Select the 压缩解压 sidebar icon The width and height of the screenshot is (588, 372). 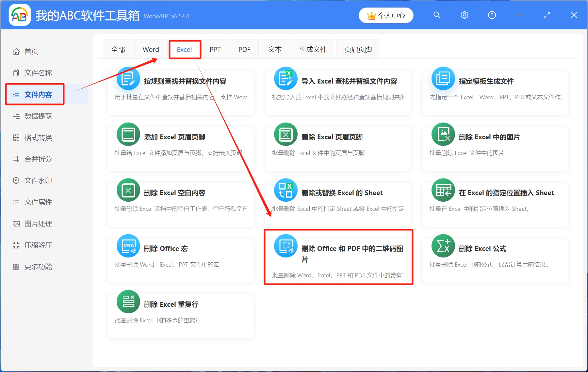[x=16, y=245]
